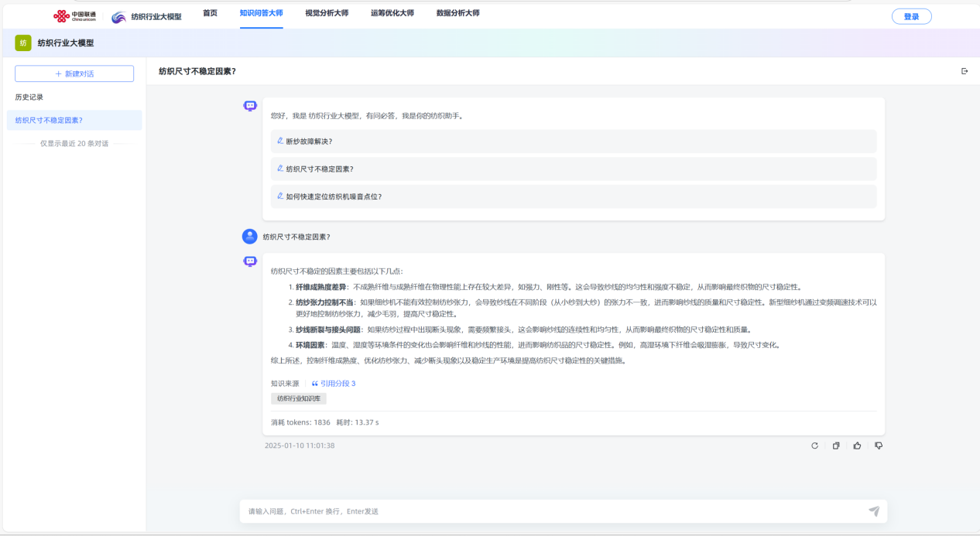Choose suggestion 如何快速定位纺织机噪音点位？
980x536 pixels.
[x=574, y=196]
